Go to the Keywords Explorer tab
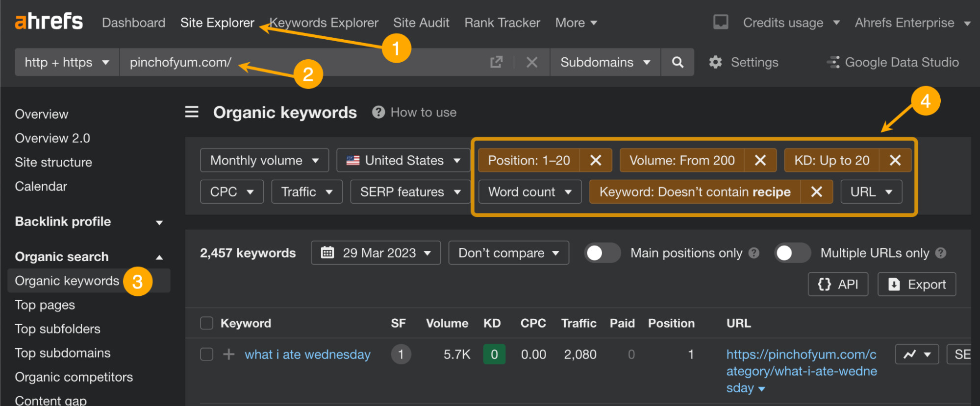This screenshot has width=980, height=406. pos(324,23)
